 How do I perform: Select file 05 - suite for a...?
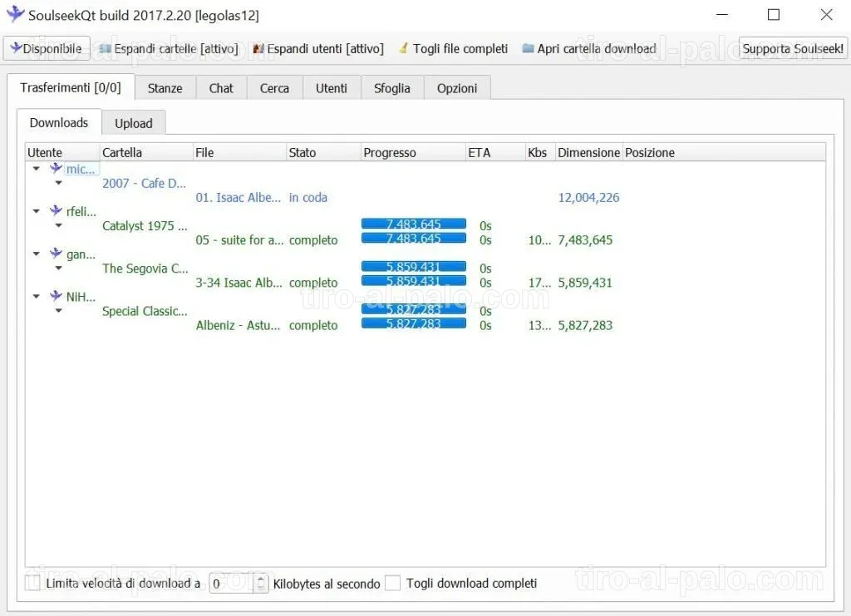[239, 240]
